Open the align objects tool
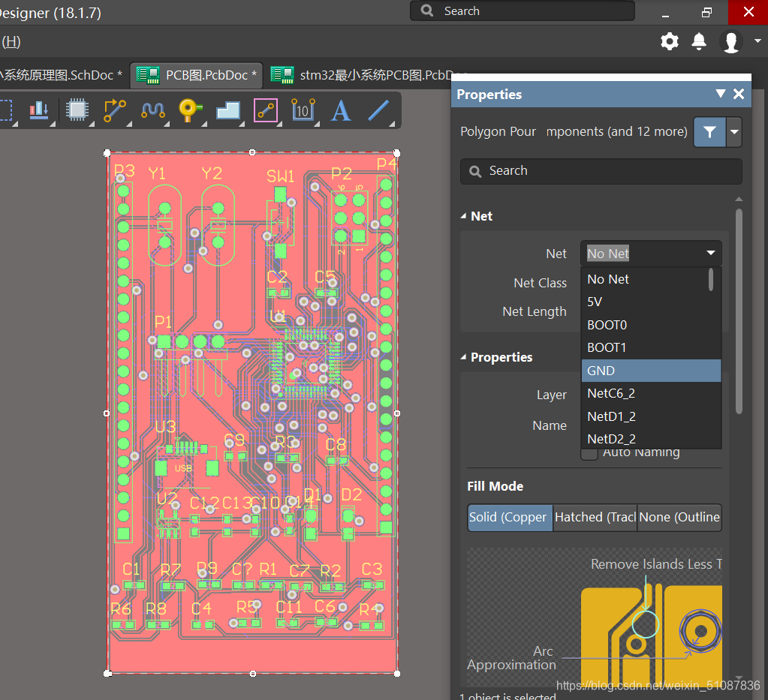This screenshot has height=700, width=768. click(x=39, y=110)
